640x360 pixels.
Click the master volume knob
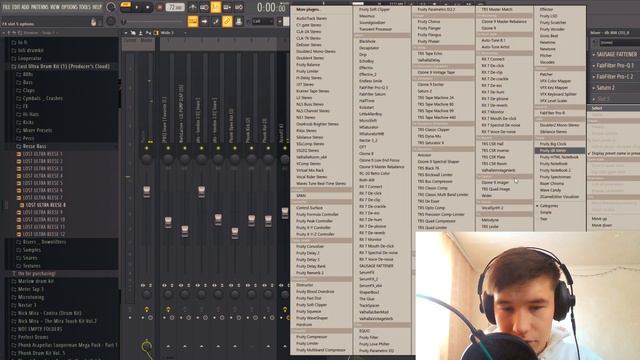[x=110, y=7]
